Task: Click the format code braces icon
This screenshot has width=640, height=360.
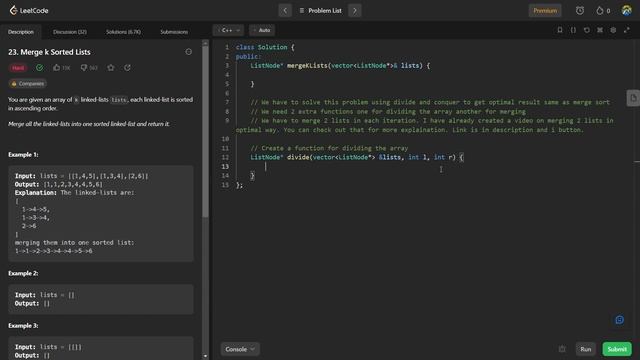Action: (573, 30)
